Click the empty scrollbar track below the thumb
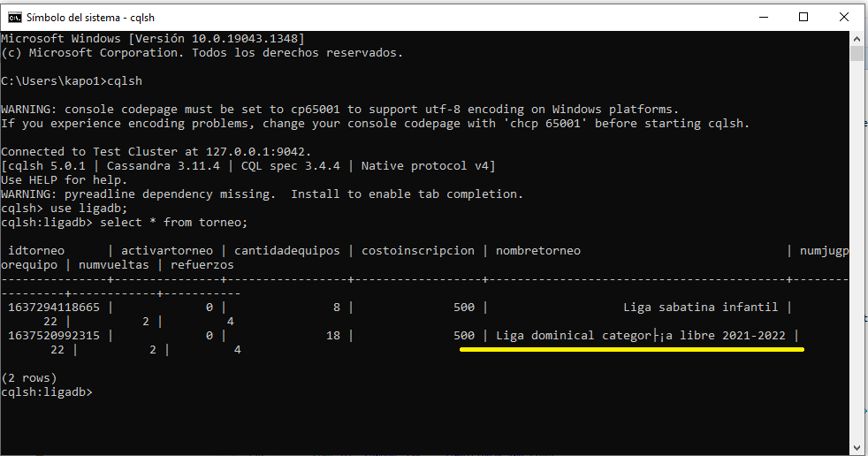 pyautogui.click(x=857, y=265)
